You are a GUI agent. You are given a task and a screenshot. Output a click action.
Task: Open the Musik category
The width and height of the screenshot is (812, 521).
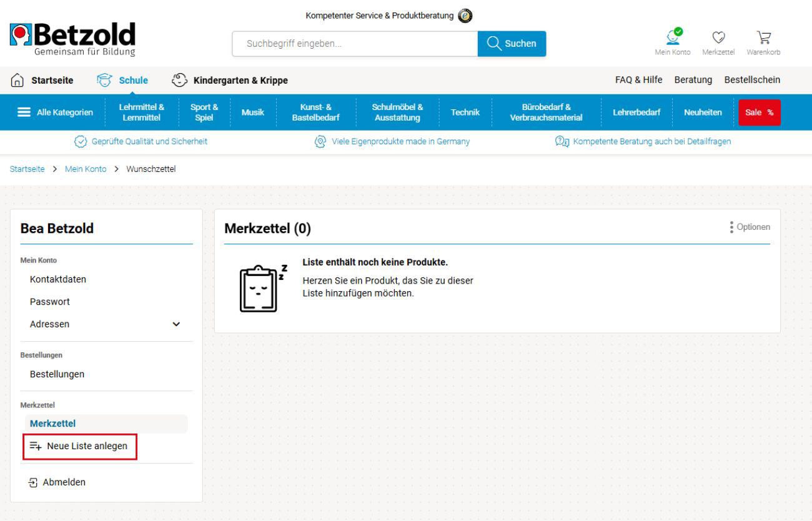pyautogui.click(x=252, y=112)
